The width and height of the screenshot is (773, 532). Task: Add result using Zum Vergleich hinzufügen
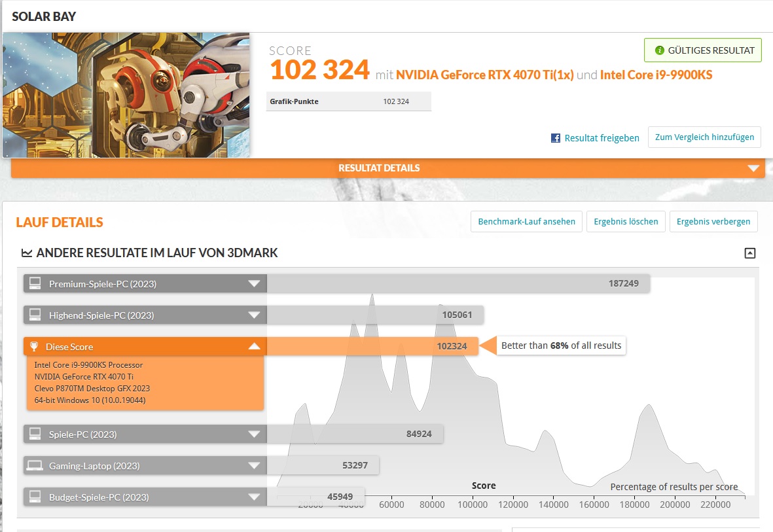[704, 137]
